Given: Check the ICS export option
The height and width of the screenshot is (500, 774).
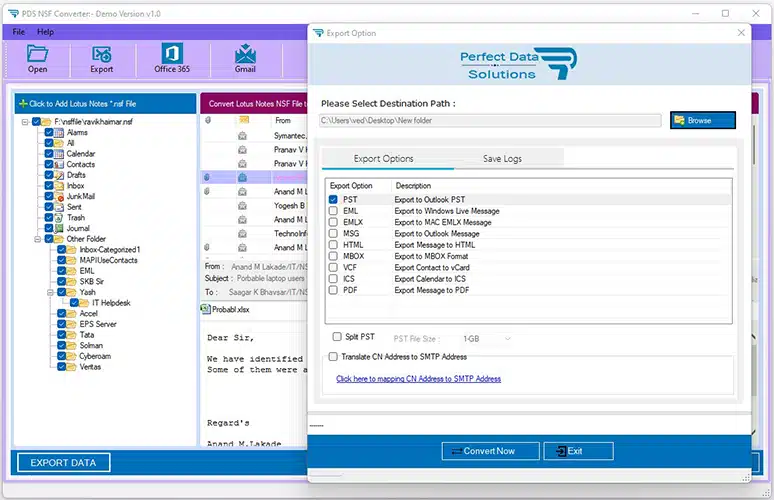Looking at the screenshot, I should pyautogui.click(x=333, y=279).
